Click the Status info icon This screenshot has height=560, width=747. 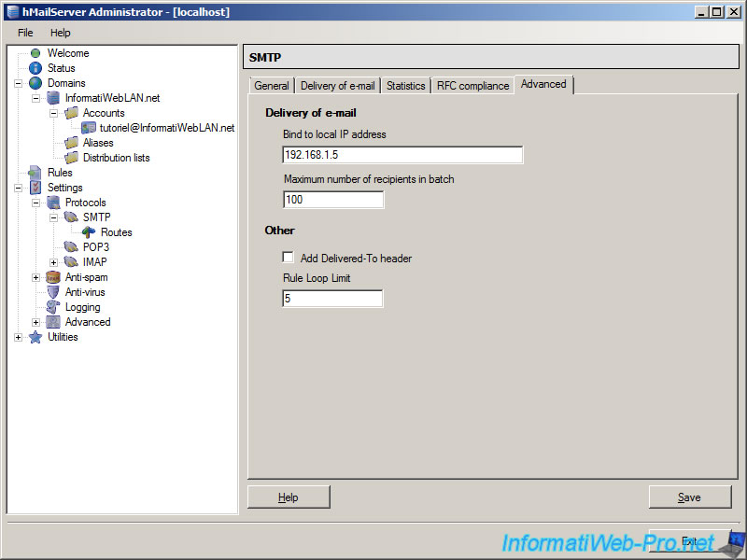pos(35,68)
